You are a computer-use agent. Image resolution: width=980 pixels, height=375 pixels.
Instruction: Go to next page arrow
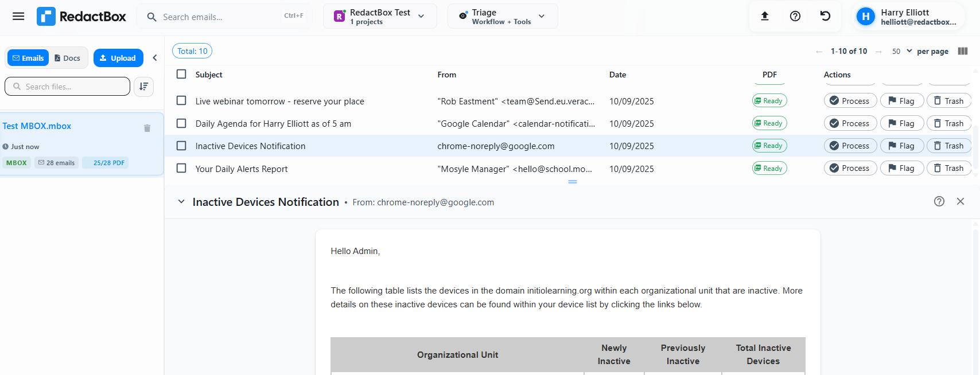click(x=878, y=52)
